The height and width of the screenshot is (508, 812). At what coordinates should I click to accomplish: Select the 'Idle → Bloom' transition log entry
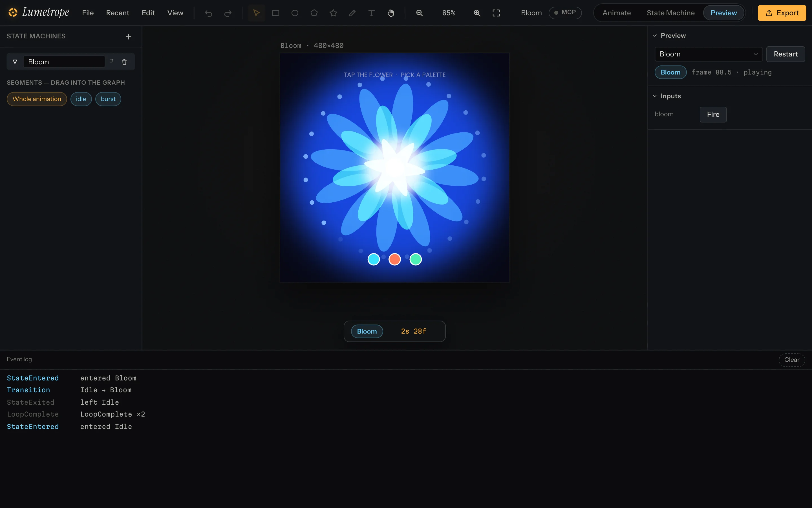106,390
